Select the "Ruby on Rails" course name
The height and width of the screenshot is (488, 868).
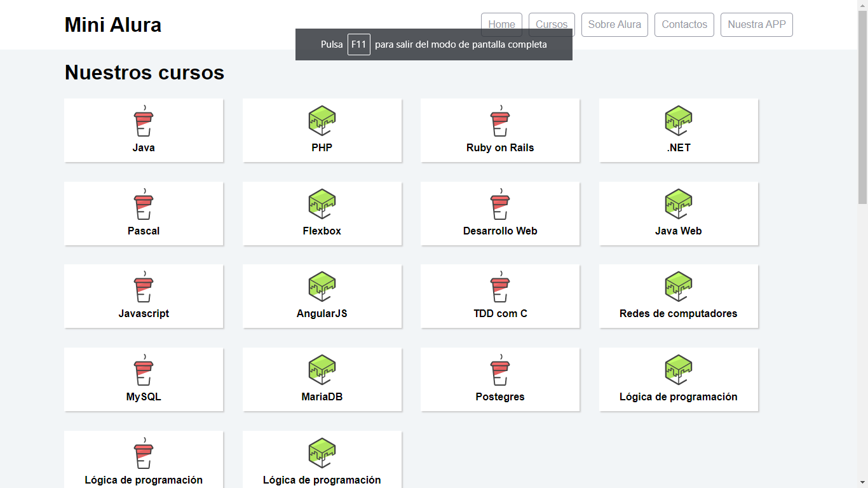500,147
